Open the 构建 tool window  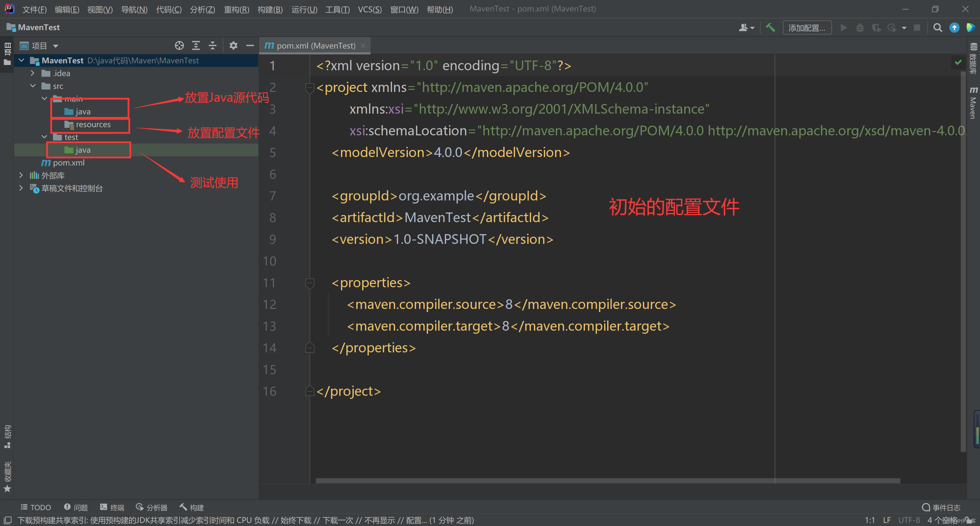click(x=192, y=507)
